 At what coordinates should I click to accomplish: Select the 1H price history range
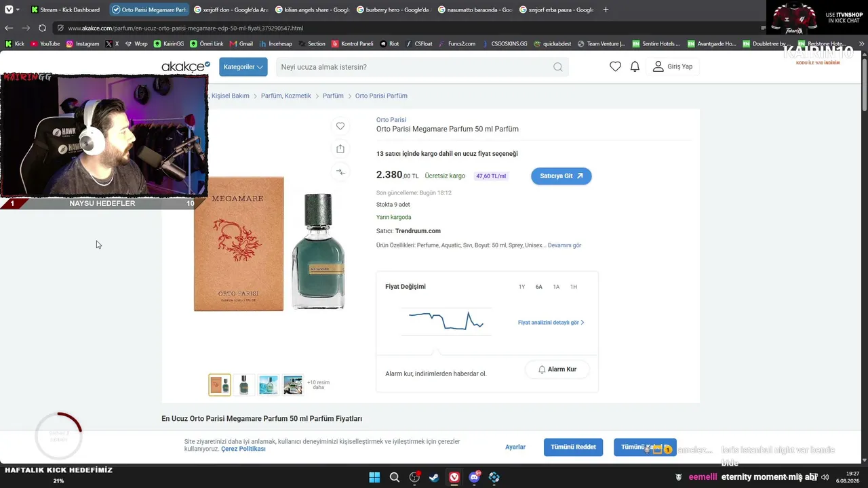click(574, 287)
